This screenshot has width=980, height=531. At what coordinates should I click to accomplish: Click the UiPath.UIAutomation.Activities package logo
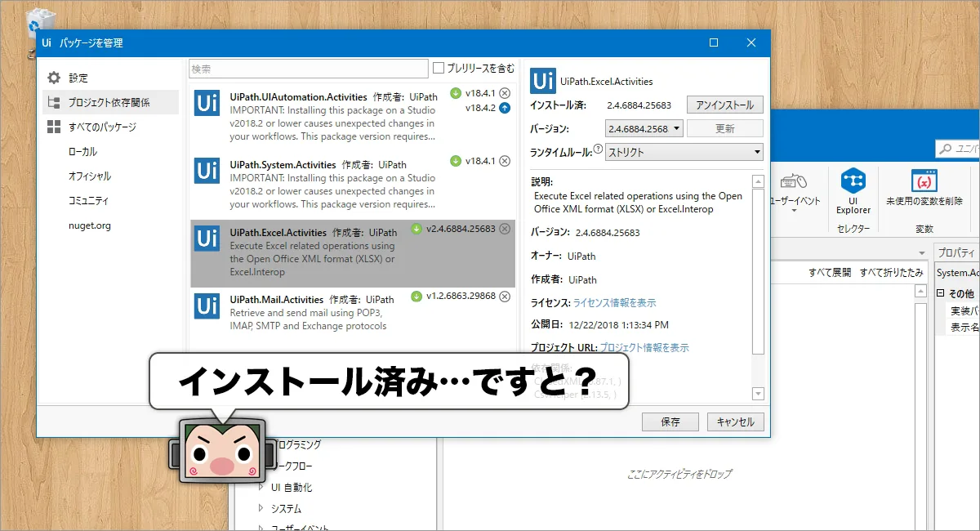pyautogui.click(x=207, y=102)
